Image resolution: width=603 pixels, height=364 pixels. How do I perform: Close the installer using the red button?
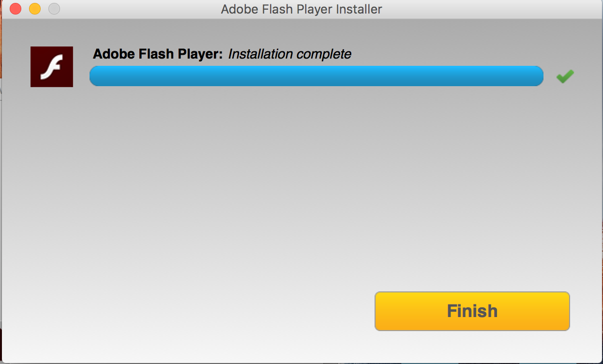(x=15, y=9)
